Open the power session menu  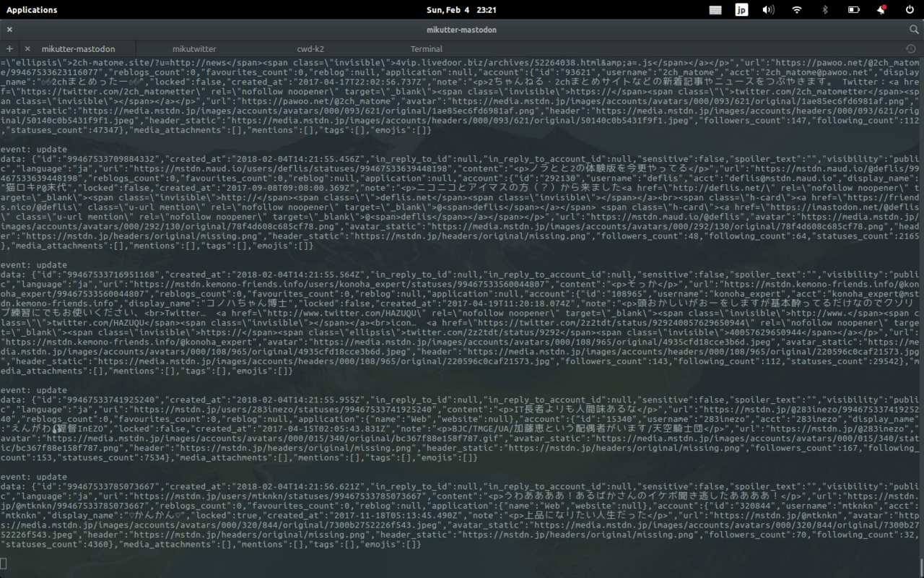click(909, 10)
